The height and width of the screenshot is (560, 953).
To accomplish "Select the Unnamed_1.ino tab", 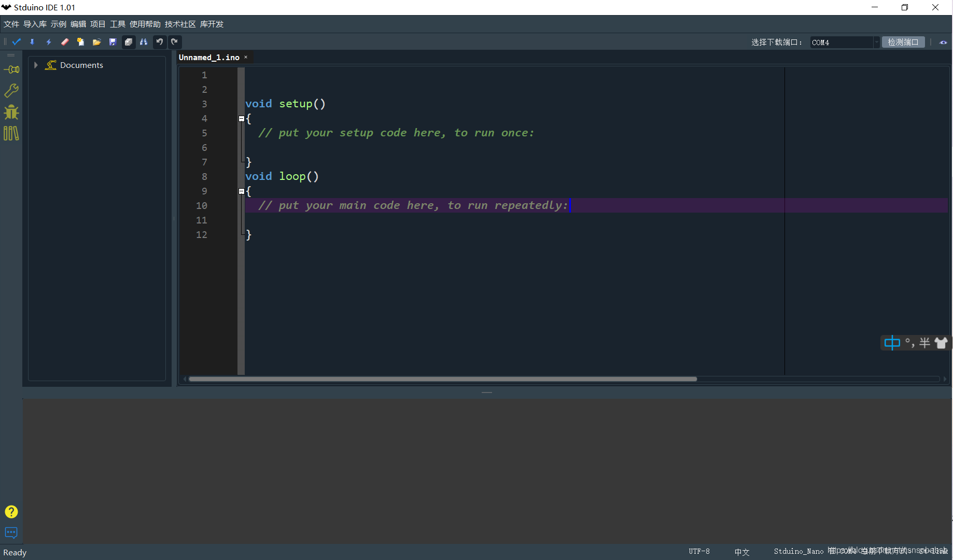I will [x=209, y=58].
